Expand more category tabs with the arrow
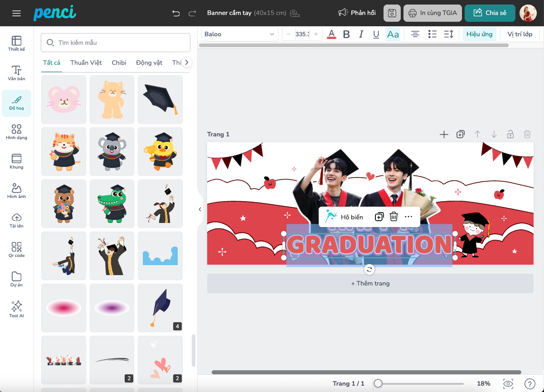Screen dimensions: 544x392 tap(187, 63)
